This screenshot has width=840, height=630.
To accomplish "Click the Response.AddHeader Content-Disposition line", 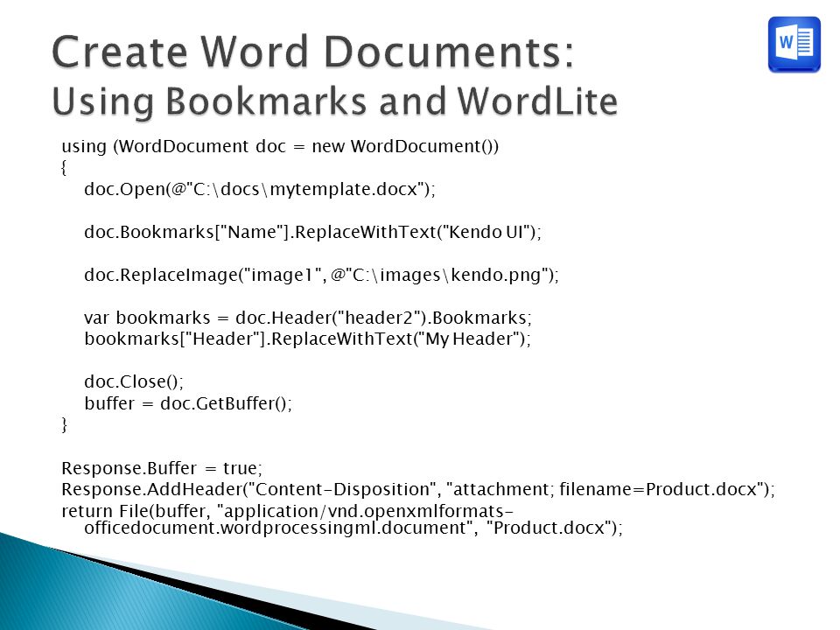I will coord(418,489).
